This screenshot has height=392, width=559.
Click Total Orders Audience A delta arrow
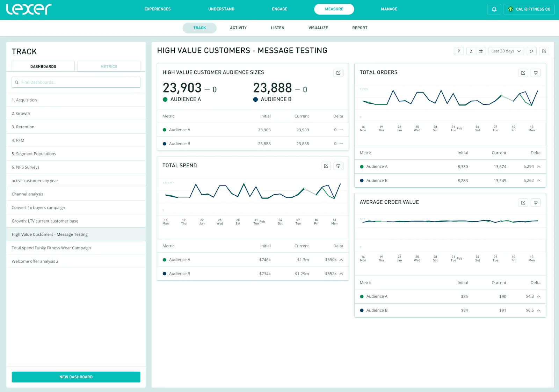(x=539, y=167)
